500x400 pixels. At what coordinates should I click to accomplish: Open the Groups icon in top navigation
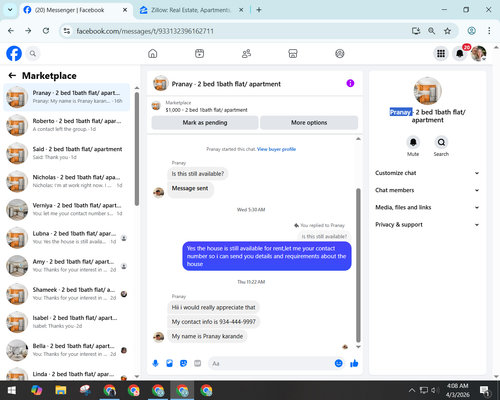[340, 53]
